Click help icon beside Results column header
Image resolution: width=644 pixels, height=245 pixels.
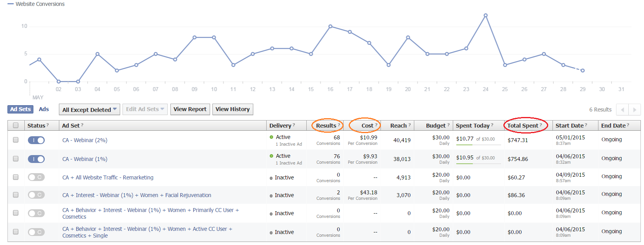click(339, 125)
